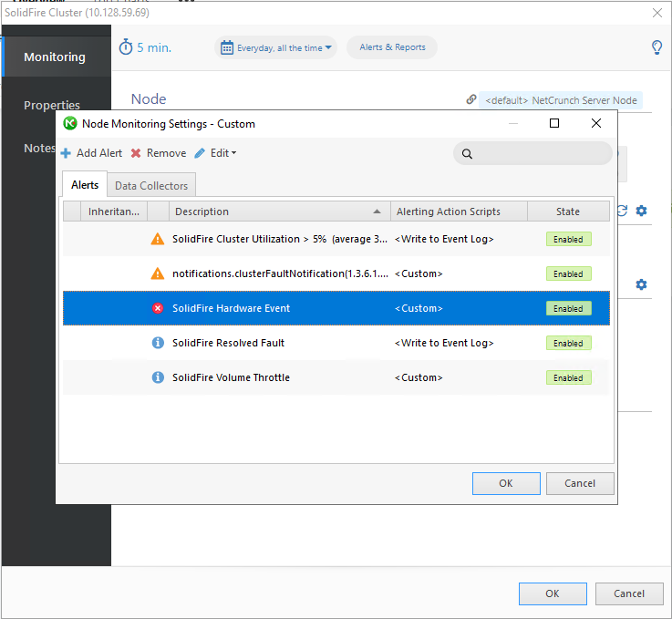Screen dimensions: 672x619
Task: Click Custom action script for clusterFaultNotification
Action: click(419, 273)
